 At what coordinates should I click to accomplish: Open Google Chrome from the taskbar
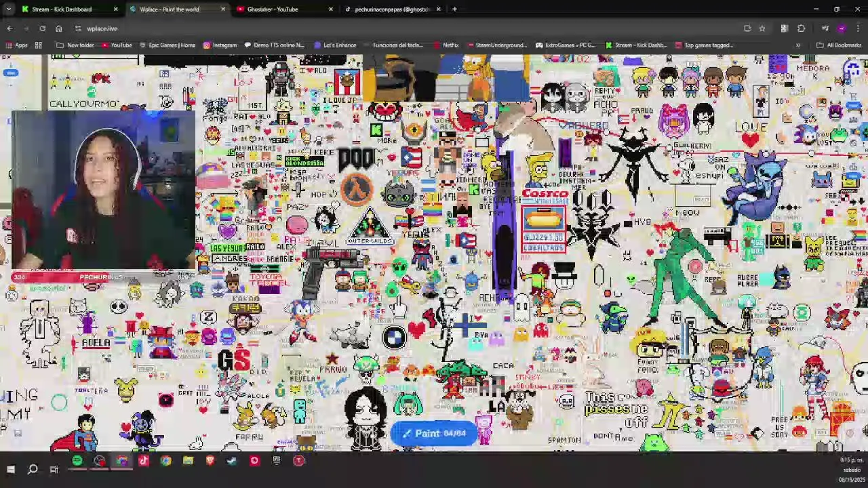[x=165, y=461]
